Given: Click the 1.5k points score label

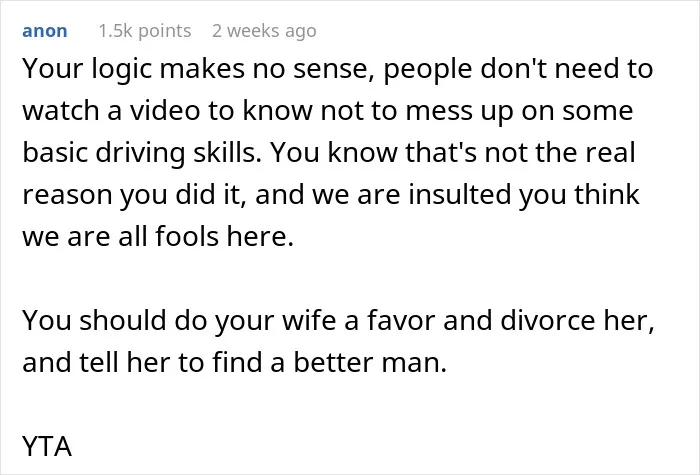Looking at the screenshot, I should 145,31.
